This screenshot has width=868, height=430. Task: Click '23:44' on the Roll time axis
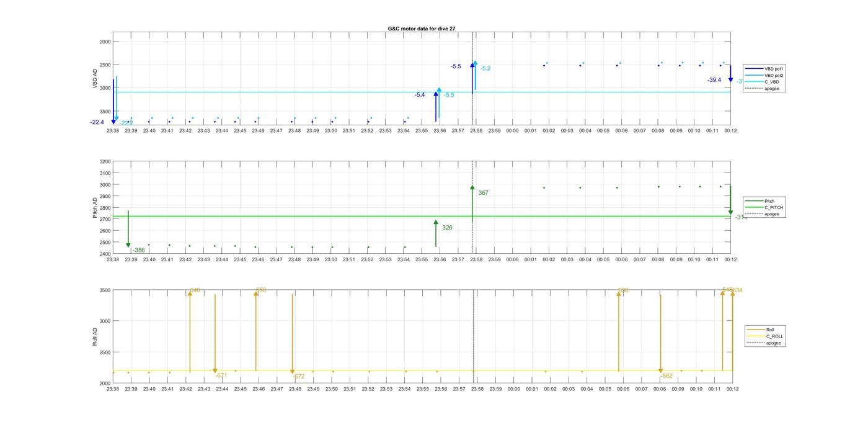[x=222, y=389]
